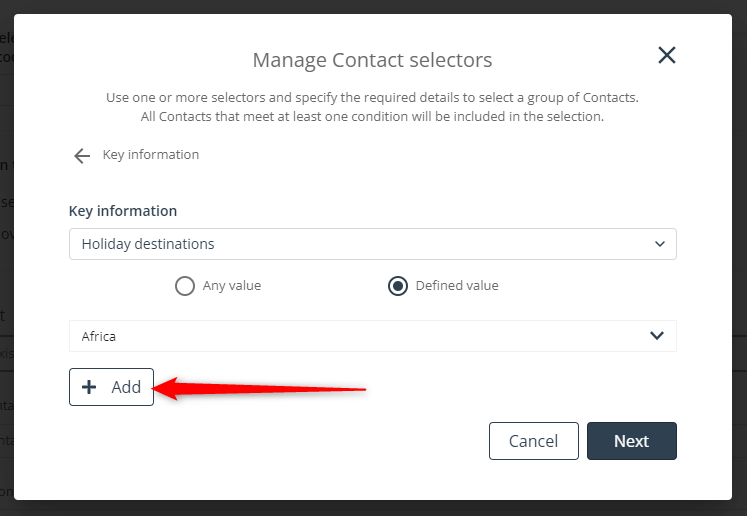The image size is (747, 516).
Task: Click the bold Key information field label
Action: pyautogui.click(x=123, y=211)
